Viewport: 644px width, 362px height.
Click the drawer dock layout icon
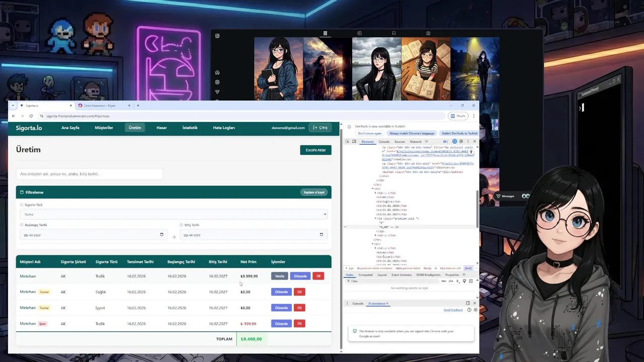[468, 303]
